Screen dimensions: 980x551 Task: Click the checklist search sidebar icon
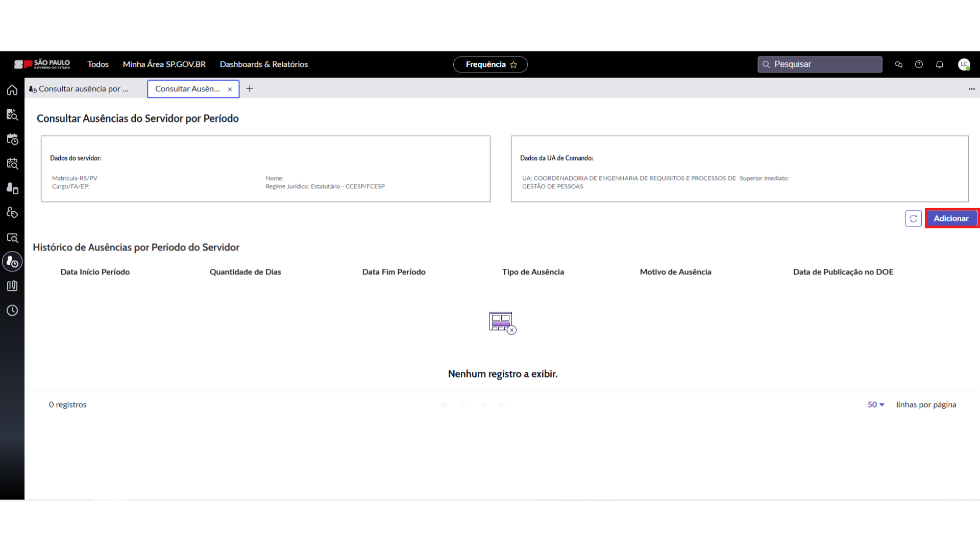(x=12, y=115)
